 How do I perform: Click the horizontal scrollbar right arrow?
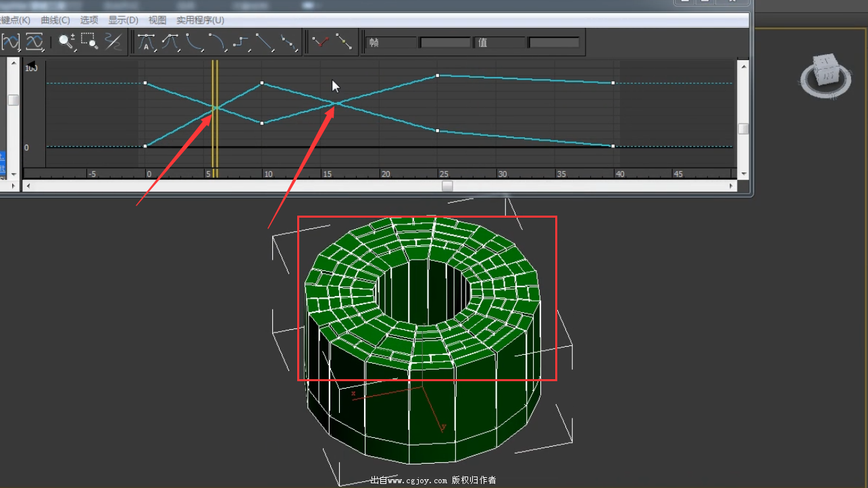(x=732, y=186)
